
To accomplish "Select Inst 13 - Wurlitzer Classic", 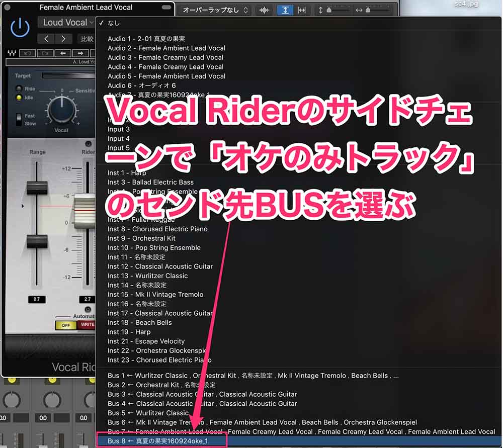I will (x=298, y=276).
